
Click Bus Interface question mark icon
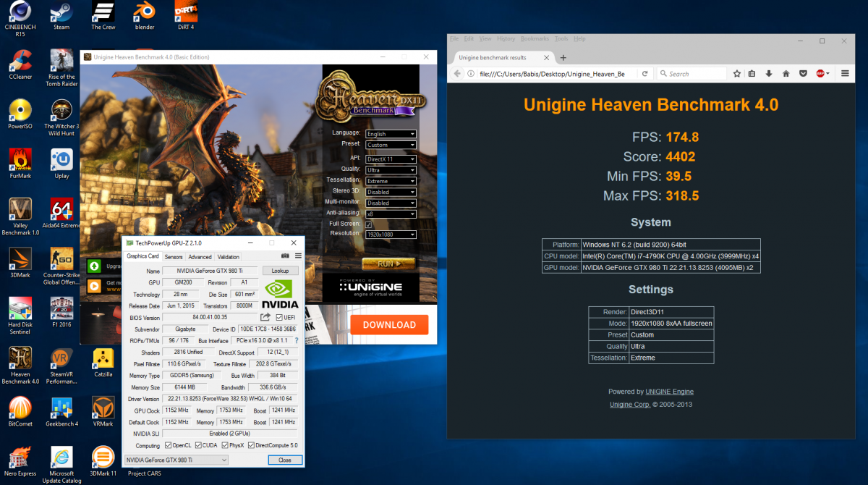tap(296, 340)
